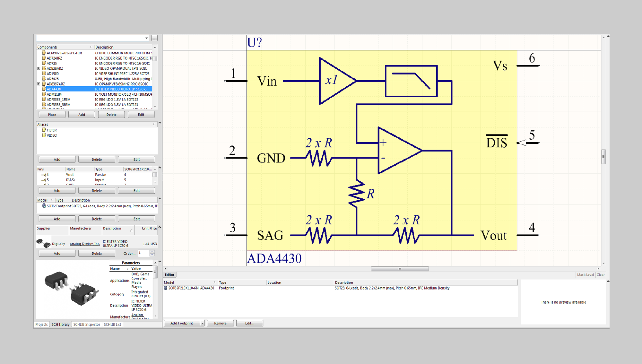Click the ADA4430 comment text on schematic
The image size is (642, 364).
click(274, 258)
